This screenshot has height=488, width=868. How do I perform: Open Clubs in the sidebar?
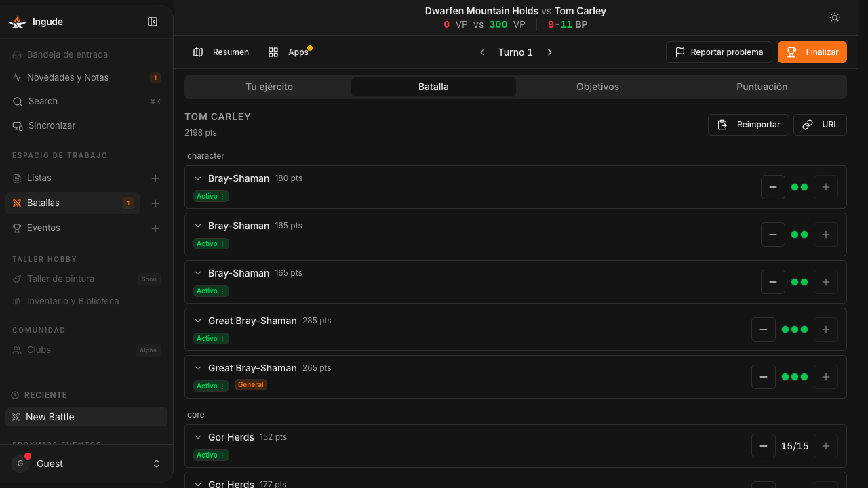point(86,350)
